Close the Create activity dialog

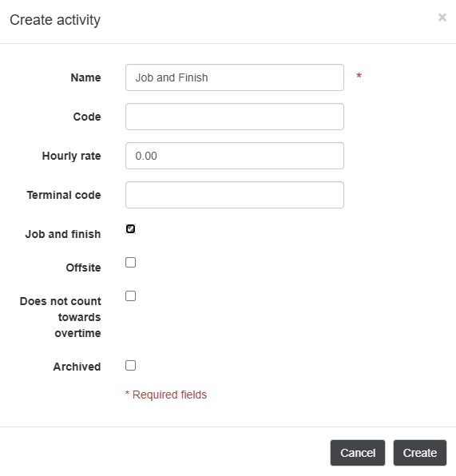[x=442, y=18]
